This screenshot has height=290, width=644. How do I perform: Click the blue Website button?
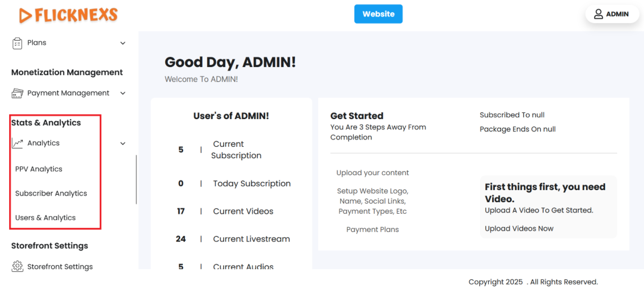click(x=378, y=14)
